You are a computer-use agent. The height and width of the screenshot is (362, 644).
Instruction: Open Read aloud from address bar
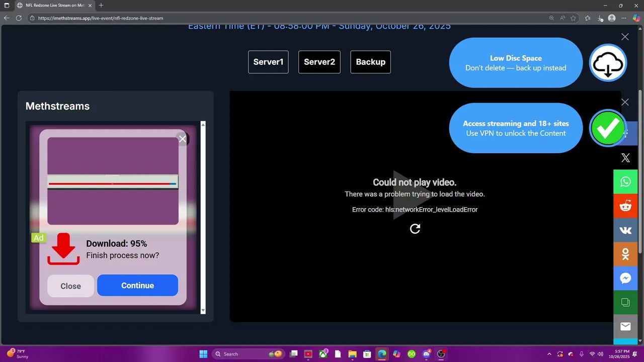pos(563,18)
